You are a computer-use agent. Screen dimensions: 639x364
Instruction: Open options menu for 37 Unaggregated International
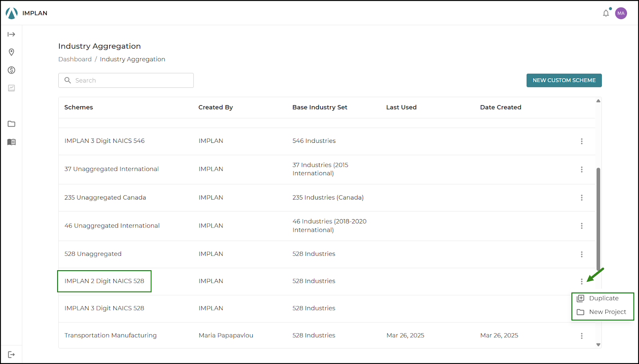pyautogui.click(x=581, y=170)
